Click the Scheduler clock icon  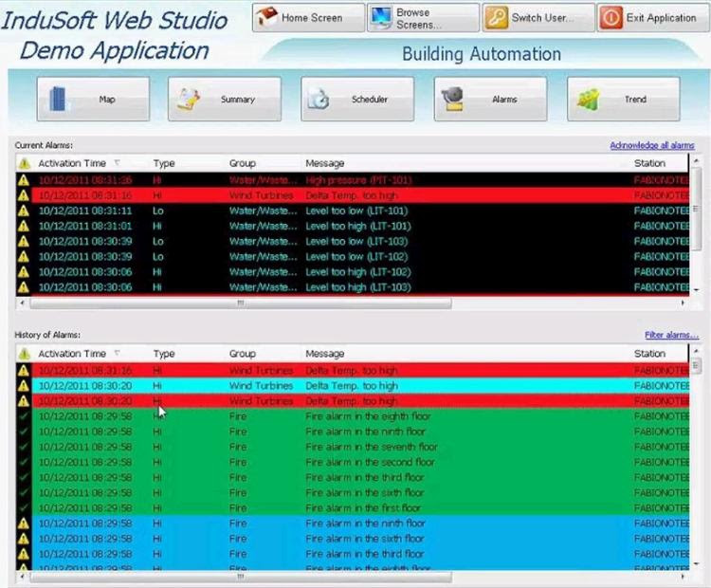click(319, 99)
